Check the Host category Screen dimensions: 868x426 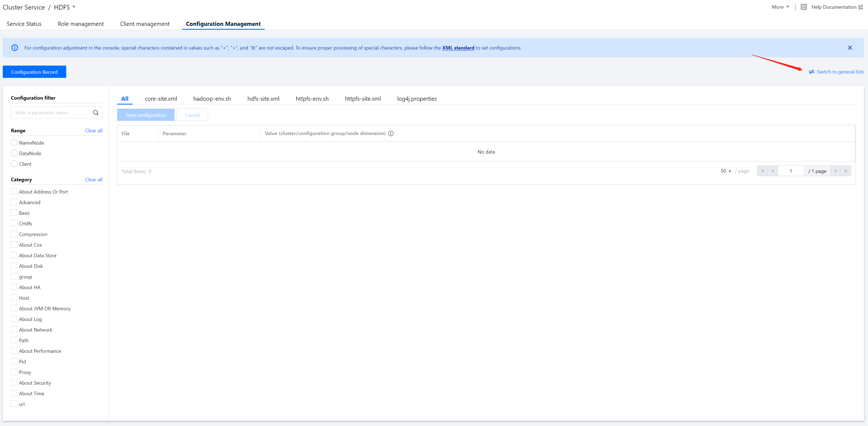14,298
